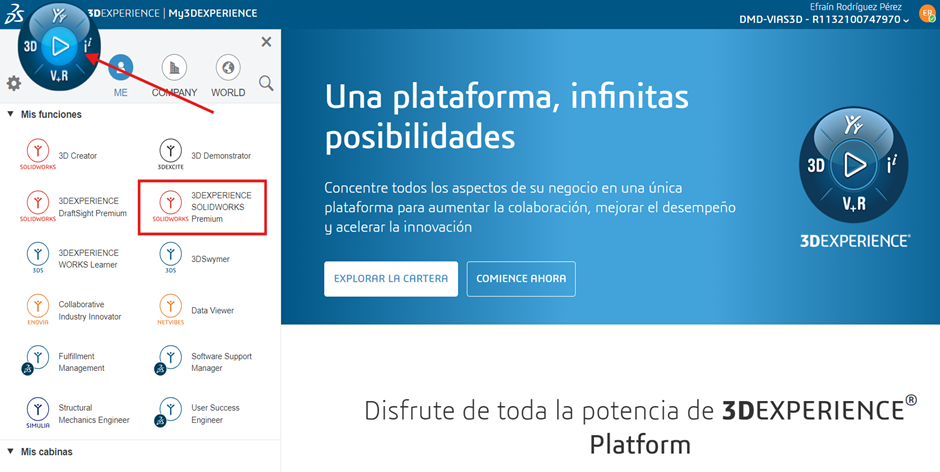Open the 3D Creator role icon
The image size is (940, 472).
tap(38, 154)
